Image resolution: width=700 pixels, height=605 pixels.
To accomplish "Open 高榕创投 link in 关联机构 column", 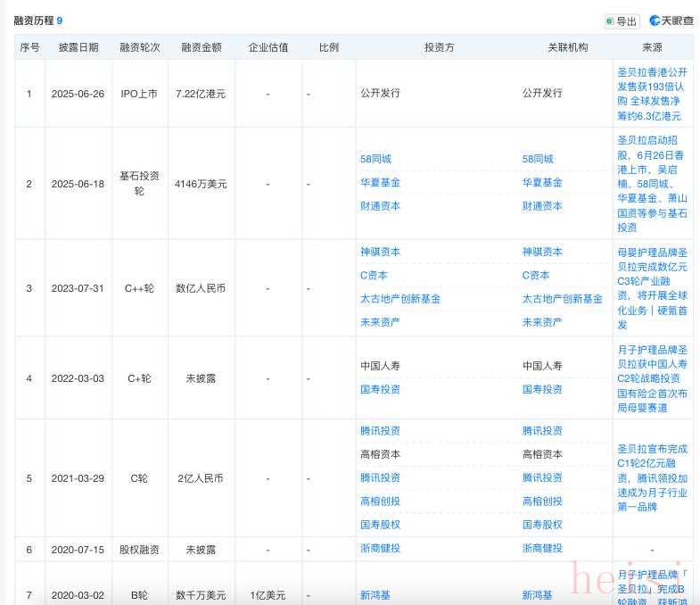I will (x=542, y=501).
